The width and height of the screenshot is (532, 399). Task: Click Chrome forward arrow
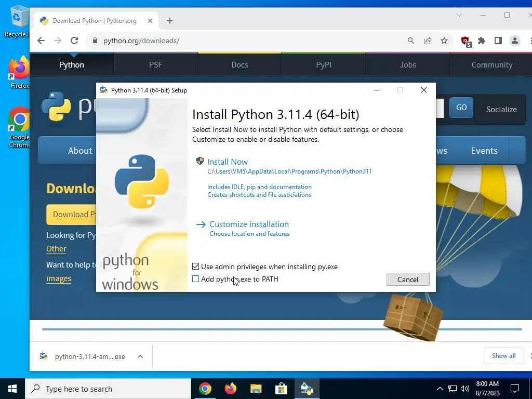click(58, 41)
